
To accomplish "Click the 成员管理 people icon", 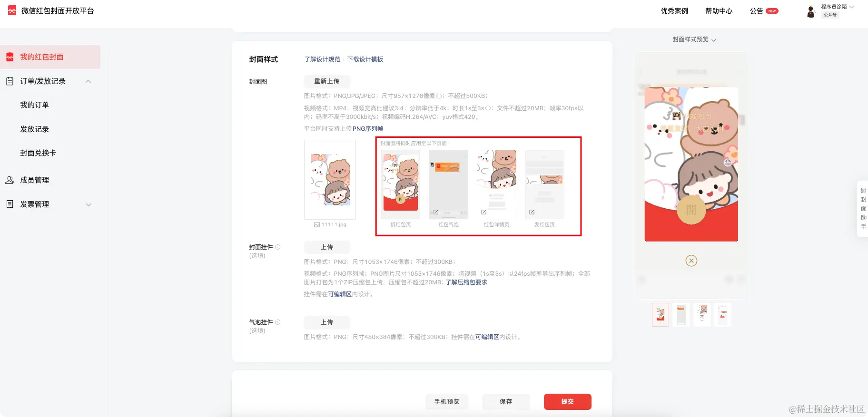I will point(10,180).
